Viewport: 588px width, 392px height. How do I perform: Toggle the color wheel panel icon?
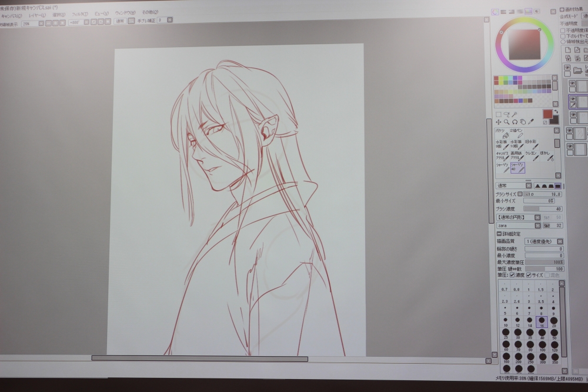[495, 12]
